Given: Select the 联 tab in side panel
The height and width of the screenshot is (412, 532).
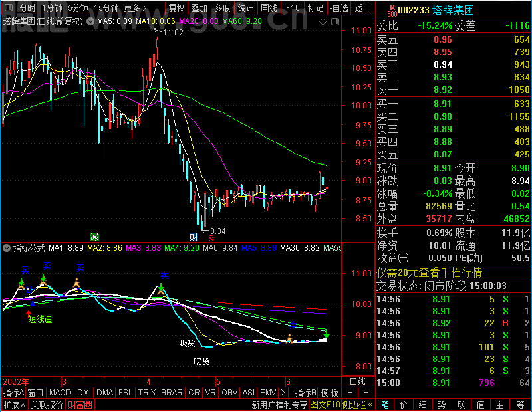Looking at the screenshot, I should click(x=461, y=405).
